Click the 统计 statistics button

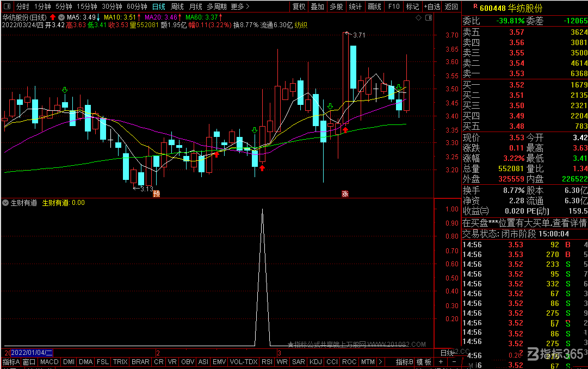tap(355, 7)
